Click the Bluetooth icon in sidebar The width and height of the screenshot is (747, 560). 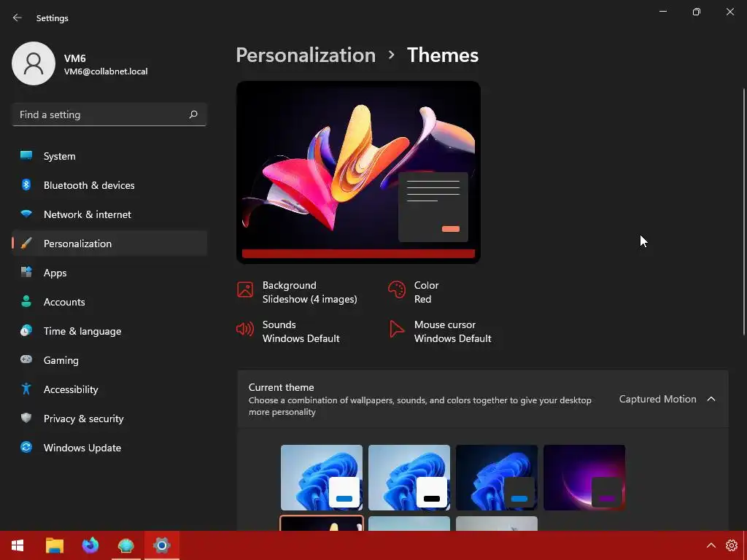(x=26, y=184)
